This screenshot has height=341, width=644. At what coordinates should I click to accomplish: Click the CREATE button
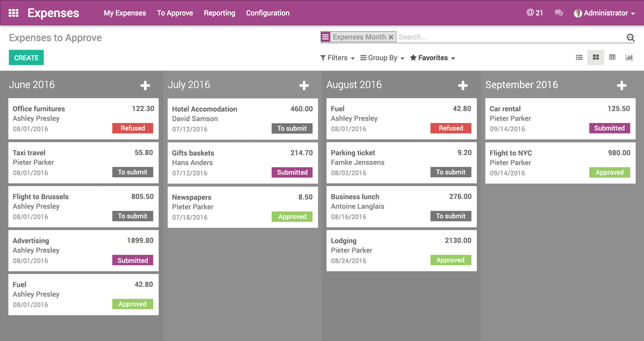pyautogui.click(x=26, y=57)
